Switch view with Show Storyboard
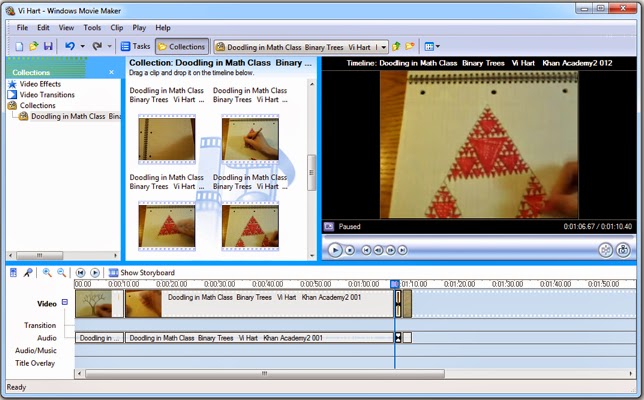 tap(142, 273)
